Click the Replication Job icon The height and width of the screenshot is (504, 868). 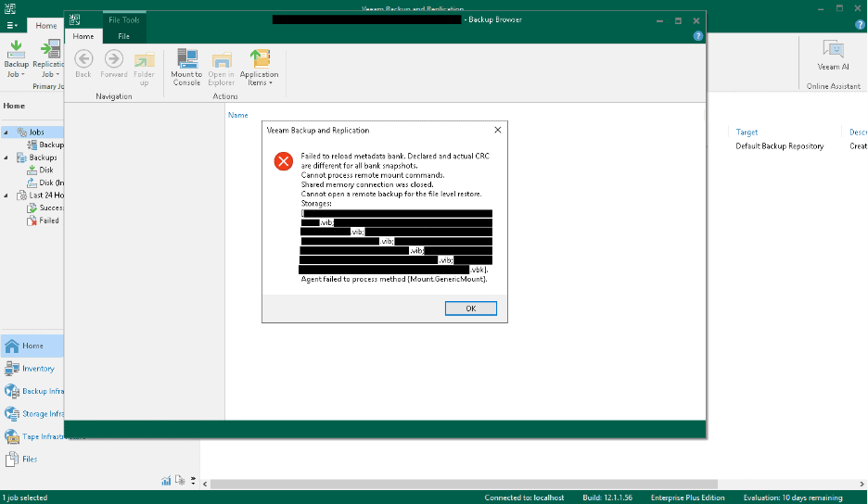click(50, 49)
